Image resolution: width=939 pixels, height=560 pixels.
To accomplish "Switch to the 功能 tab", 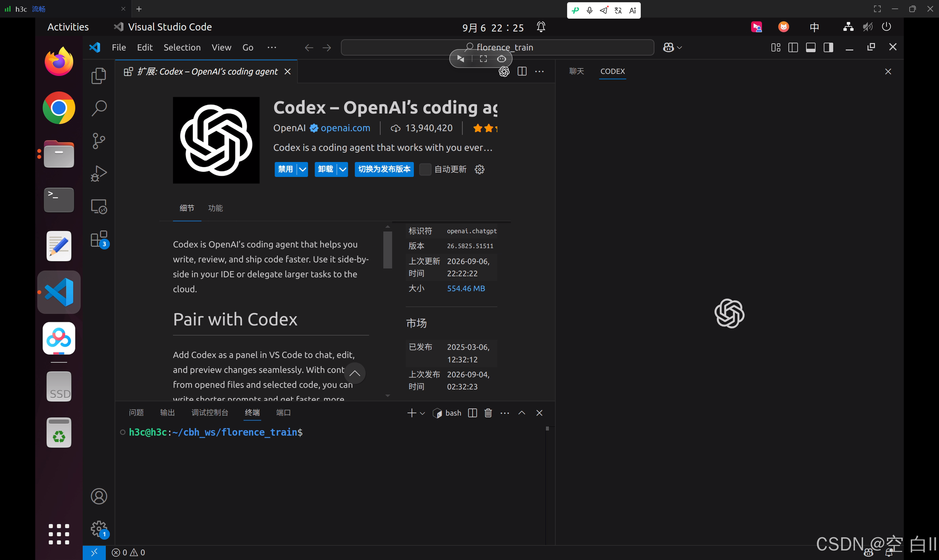I will [x=216, y=208].
